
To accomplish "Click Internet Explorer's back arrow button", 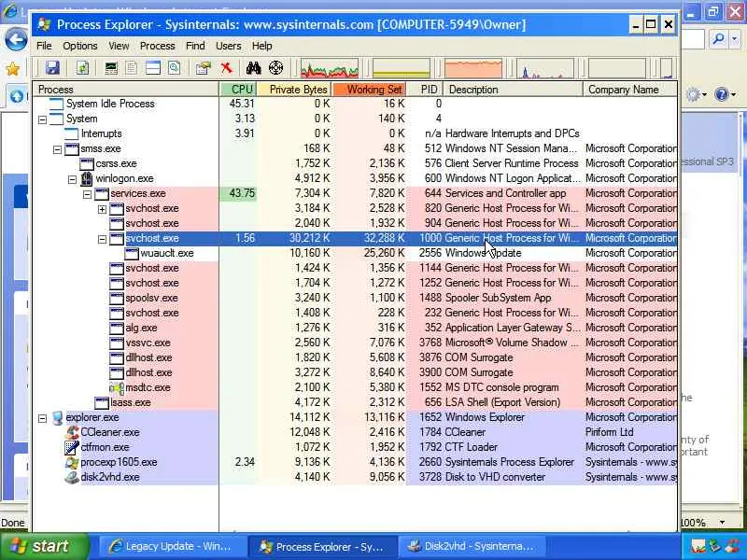I will click(15, 40).
